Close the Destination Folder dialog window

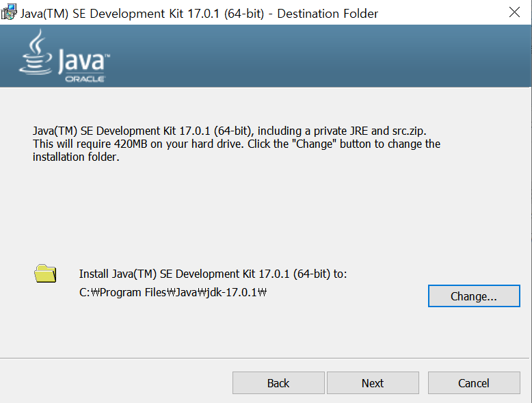514,12
